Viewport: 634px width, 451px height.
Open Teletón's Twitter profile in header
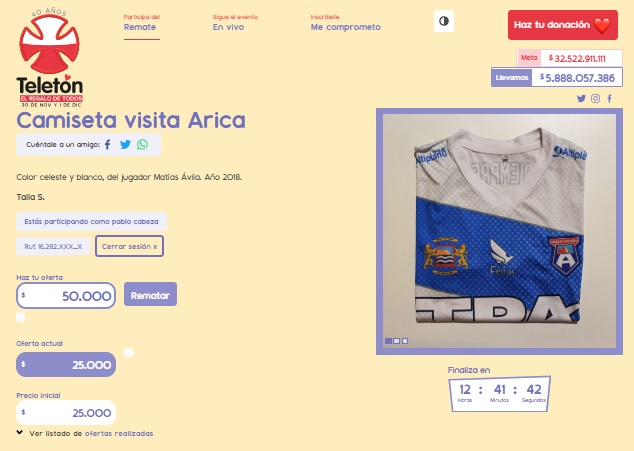[581, 98]
